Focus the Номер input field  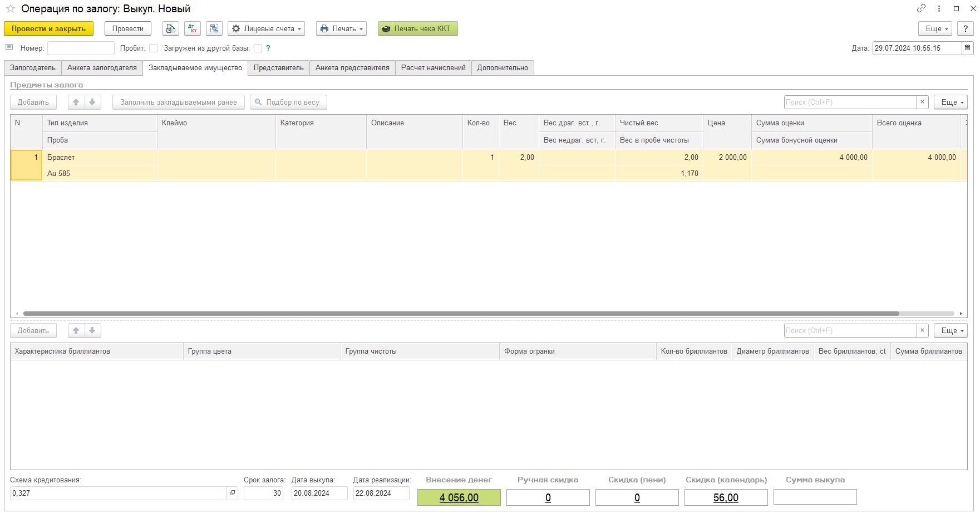click(x=81, y=48)
